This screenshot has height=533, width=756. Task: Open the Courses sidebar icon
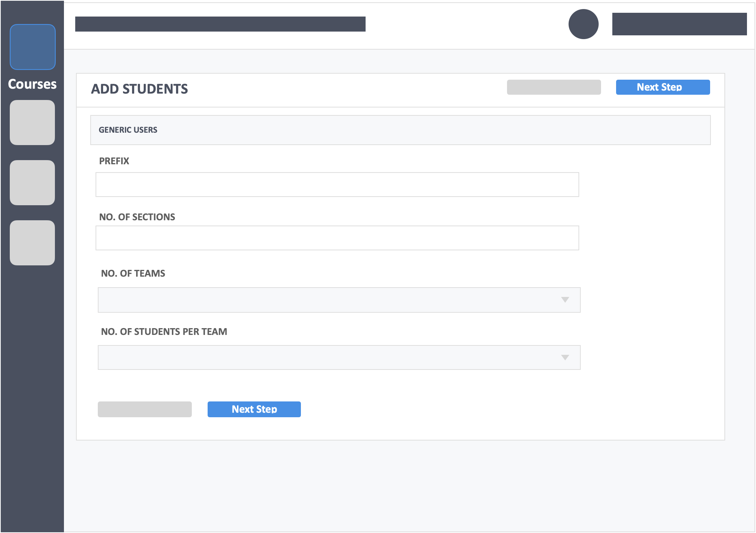33,47
